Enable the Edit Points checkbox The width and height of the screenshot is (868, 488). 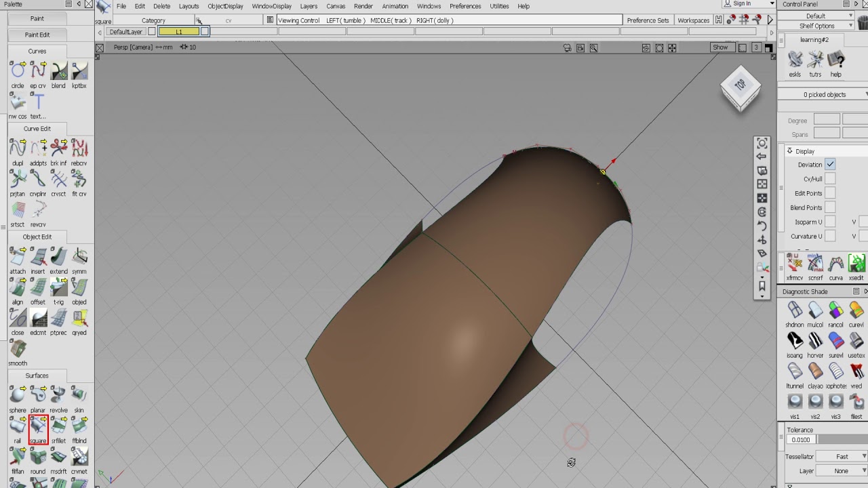pyautogui.click(x=830, y=193)
